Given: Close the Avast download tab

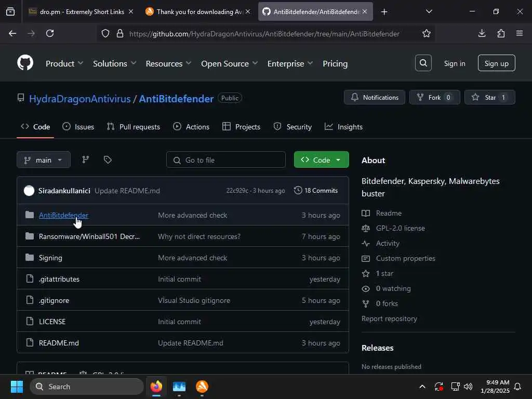Looking at the screenshot, I should [x=248, y=11].
